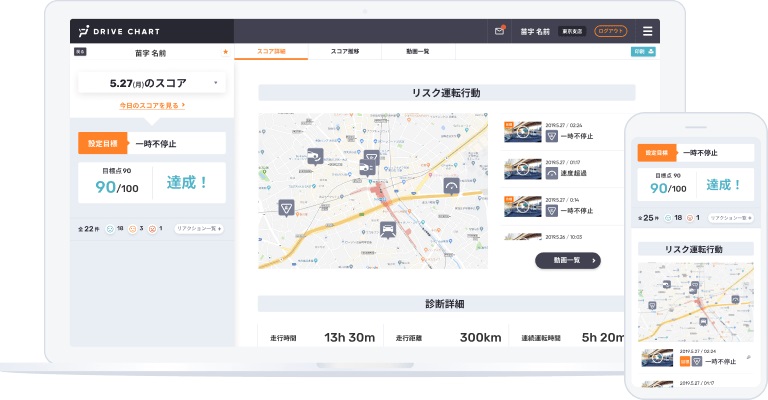The width and height of the screenshot is (768, 400).
Task: Play the 2019.5.27 / 02:24 video thumbnail
Action: [x=523, y=132]
